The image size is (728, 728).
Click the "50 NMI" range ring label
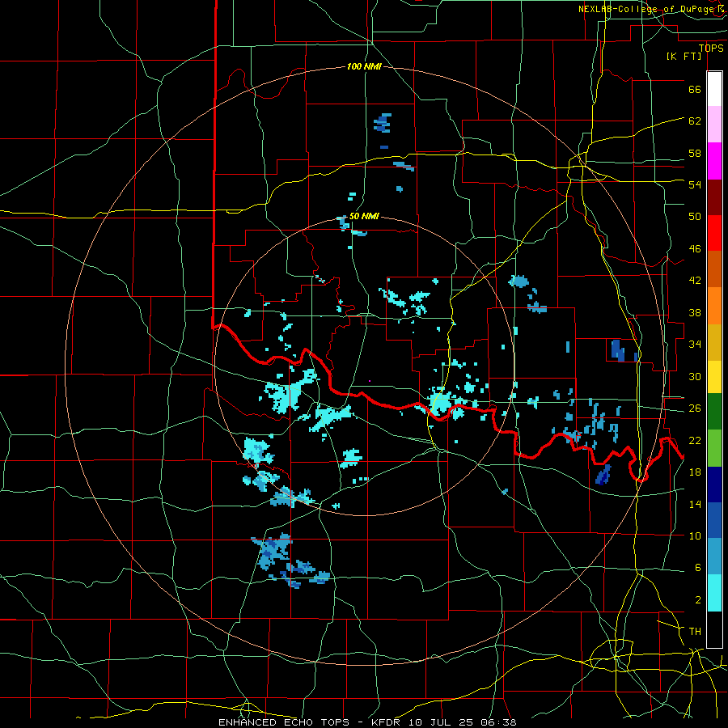click(x=364, y=216)
